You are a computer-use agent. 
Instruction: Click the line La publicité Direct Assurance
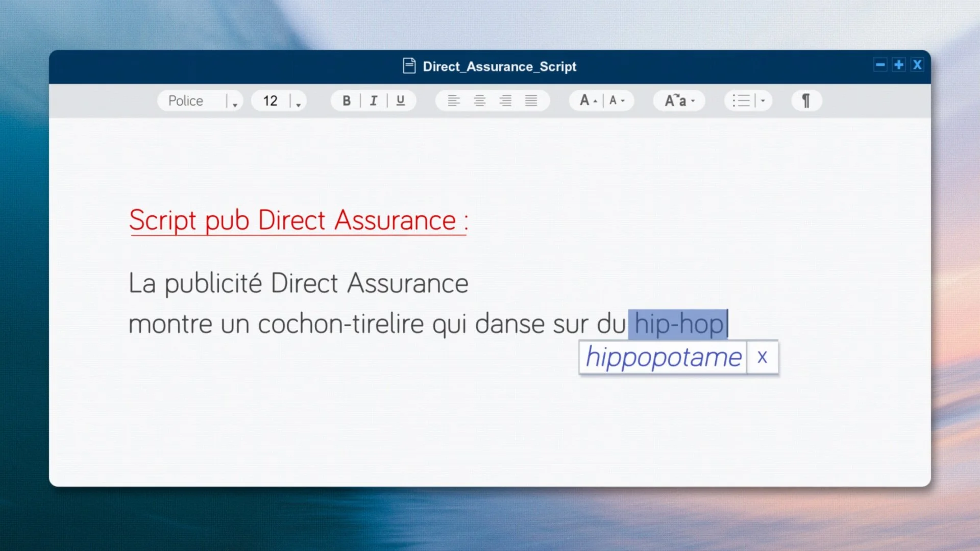(299, 283)
